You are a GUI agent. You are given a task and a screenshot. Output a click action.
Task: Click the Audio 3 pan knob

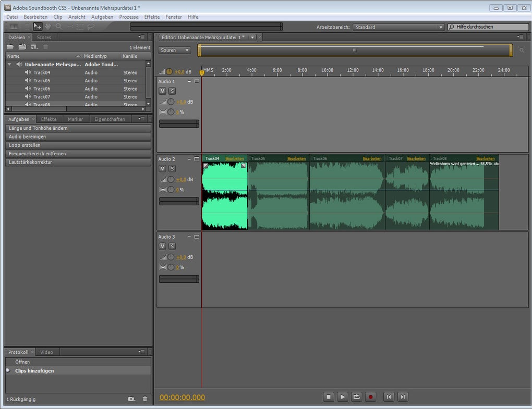tap(171, 267)
